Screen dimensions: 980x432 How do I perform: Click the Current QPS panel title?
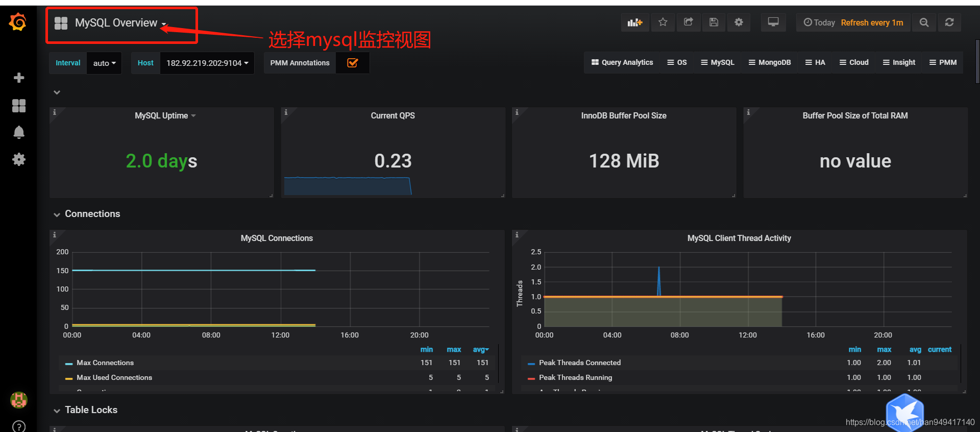(x=393, y=116)
